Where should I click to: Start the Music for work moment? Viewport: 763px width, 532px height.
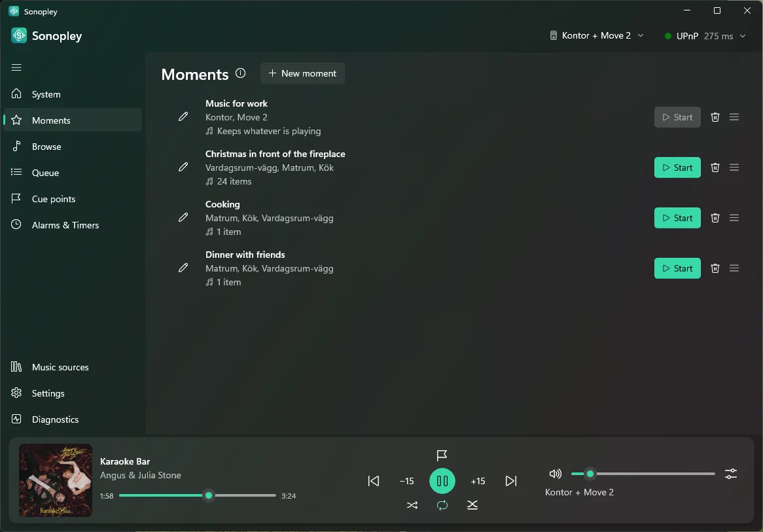pyautogui.click(x=677, y=117)
